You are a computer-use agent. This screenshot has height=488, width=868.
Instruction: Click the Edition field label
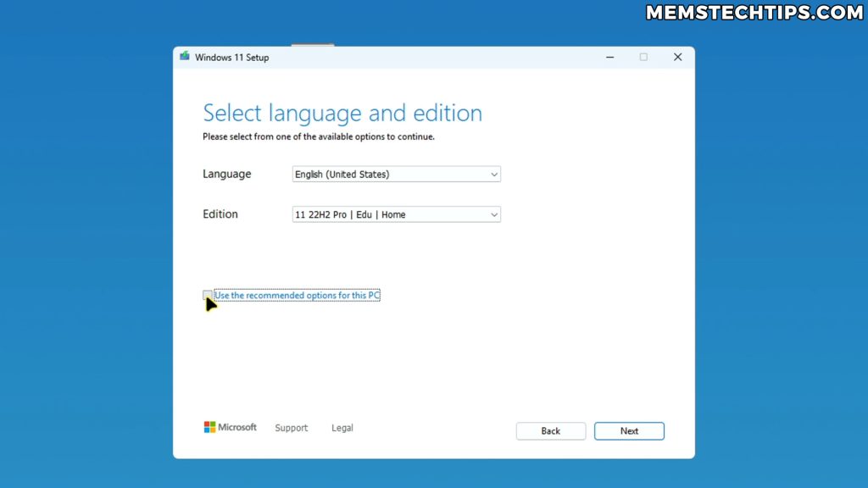(x=220, y=214)
